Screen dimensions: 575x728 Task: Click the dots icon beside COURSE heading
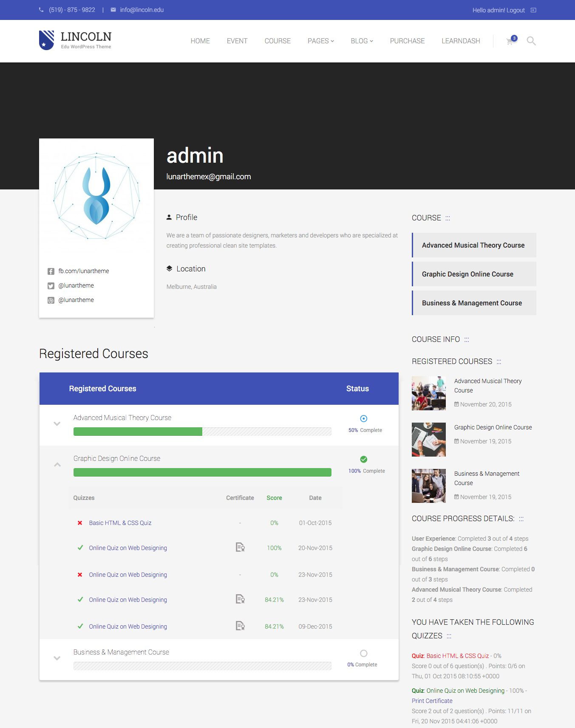[x=448, y=218]
